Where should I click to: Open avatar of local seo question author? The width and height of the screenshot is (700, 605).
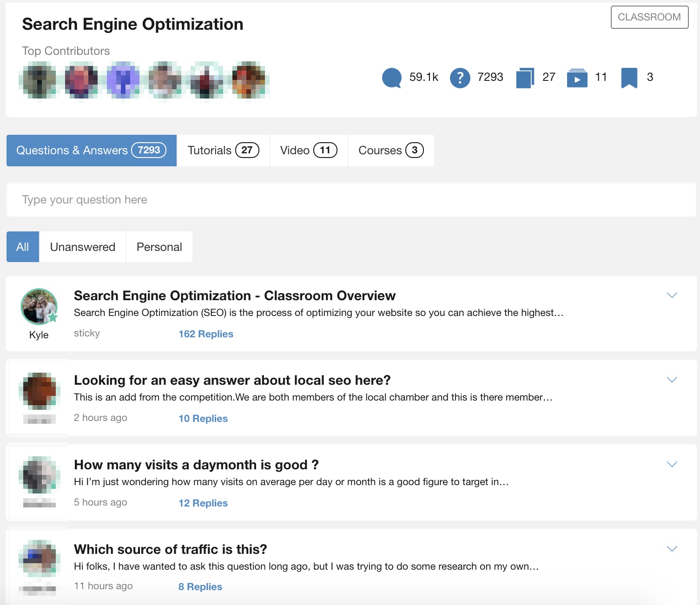tap(40, 391)
